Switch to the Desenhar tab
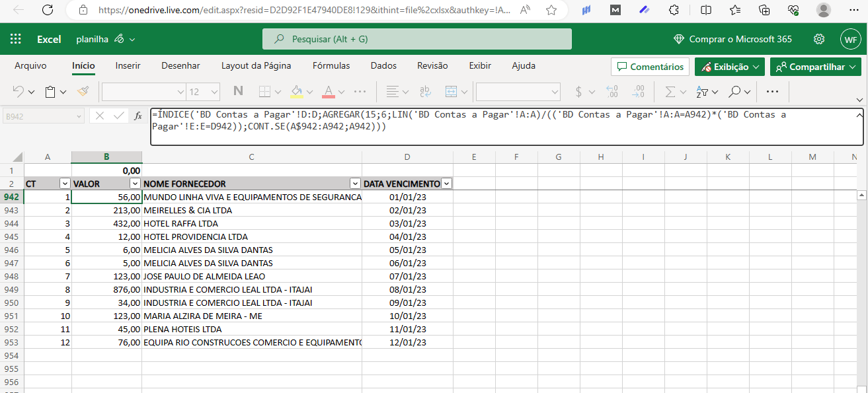Viewport: 868px width, 393px height. point(180,65)
